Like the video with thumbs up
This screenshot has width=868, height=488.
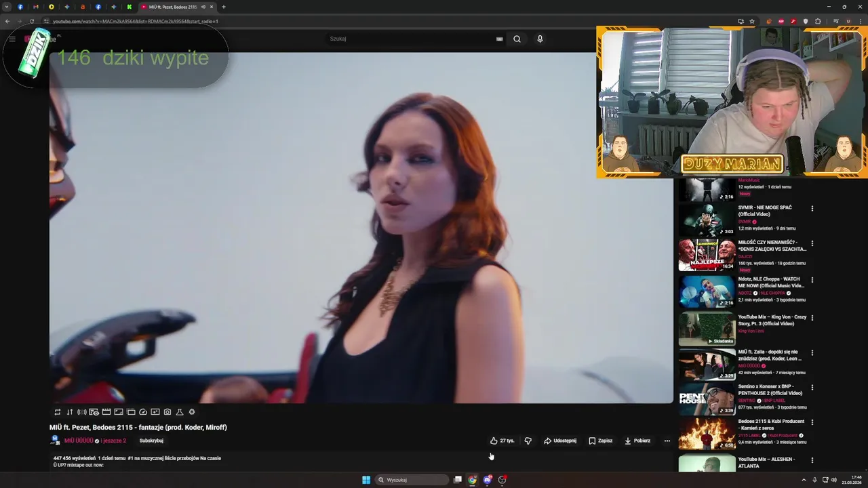coord(502,441)
